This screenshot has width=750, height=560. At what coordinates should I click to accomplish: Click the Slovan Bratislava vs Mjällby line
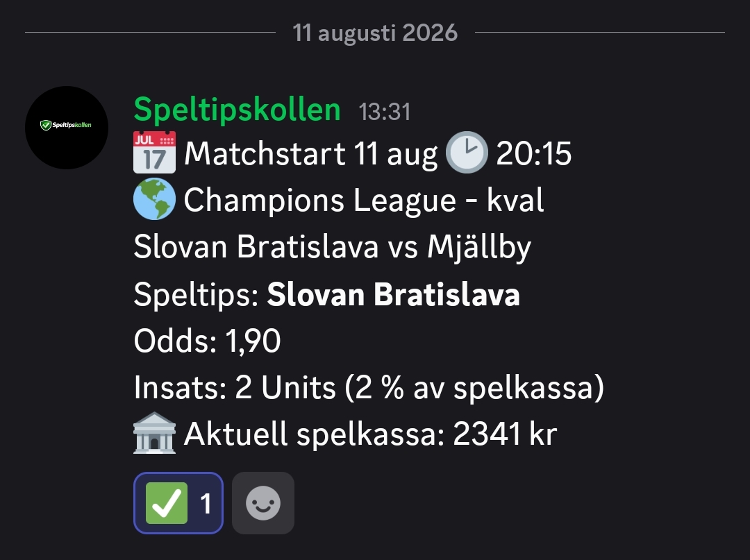(x=333, y=248)
